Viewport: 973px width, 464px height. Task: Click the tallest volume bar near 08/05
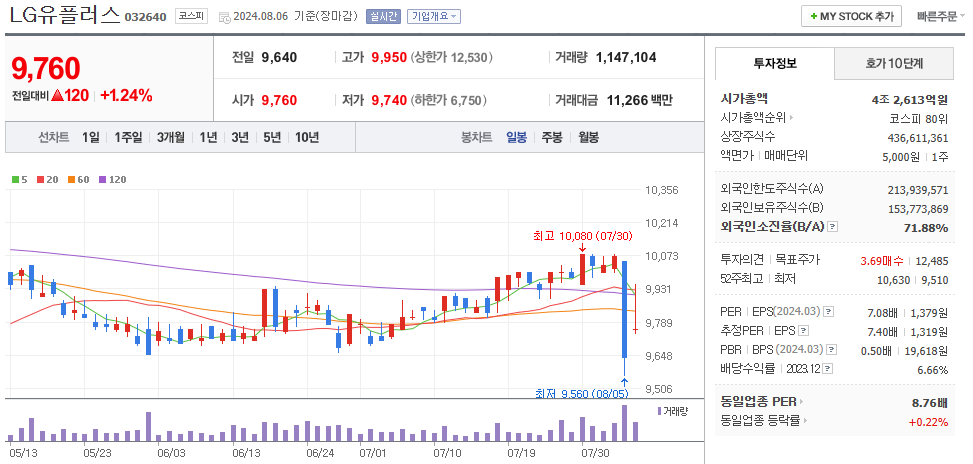625,422
